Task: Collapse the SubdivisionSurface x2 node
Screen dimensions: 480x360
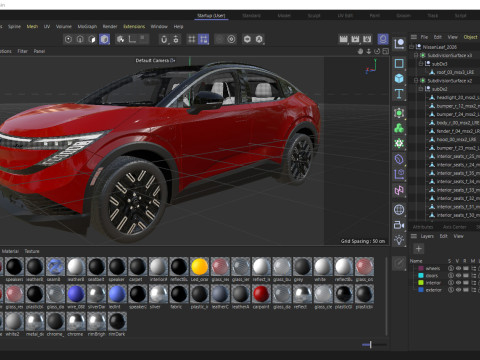Action: (416, 81)
